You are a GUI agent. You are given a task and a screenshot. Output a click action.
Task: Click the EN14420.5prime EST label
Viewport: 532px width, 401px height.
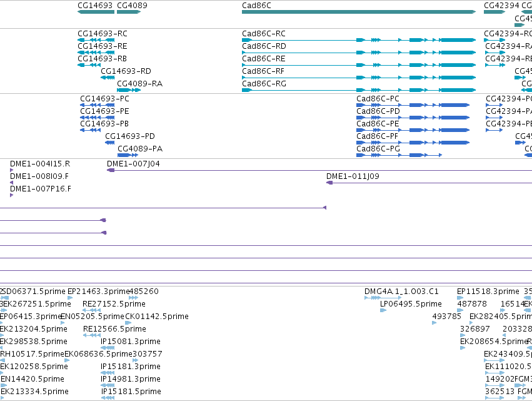click(33, 379)
